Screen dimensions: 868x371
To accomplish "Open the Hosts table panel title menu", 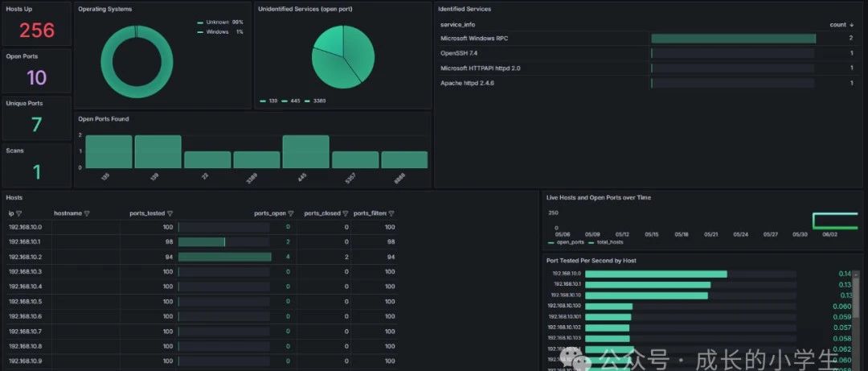I will [x=15, y=197].
